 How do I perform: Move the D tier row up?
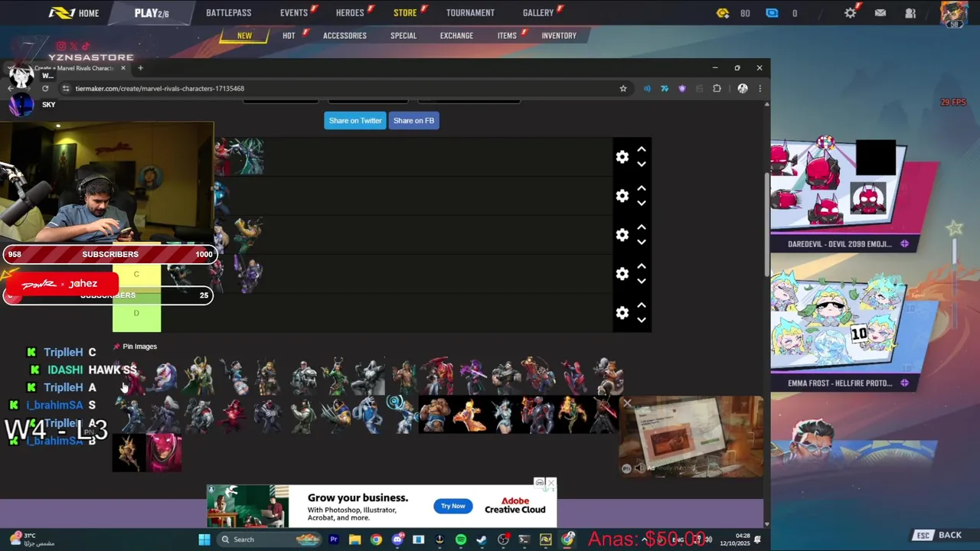[642, 305]
